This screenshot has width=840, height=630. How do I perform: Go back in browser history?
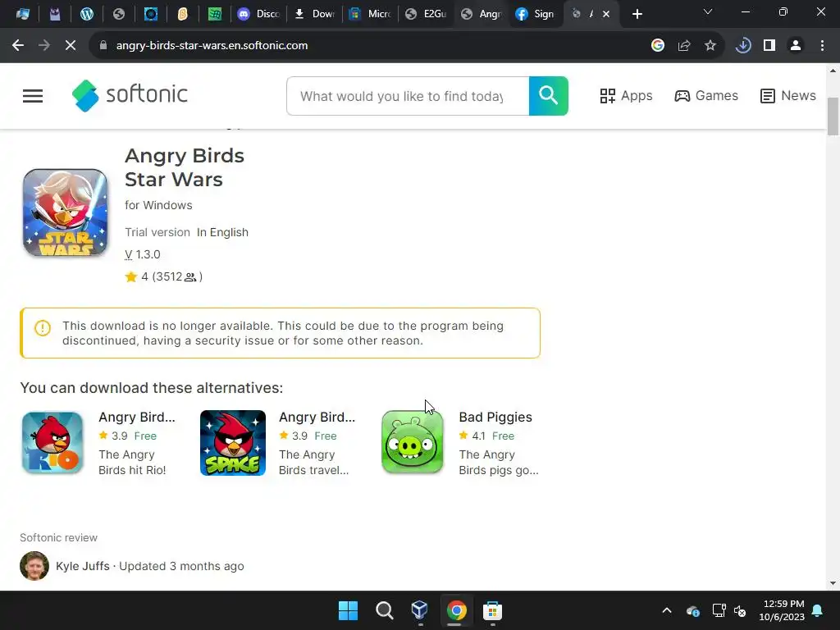[18, 46]
